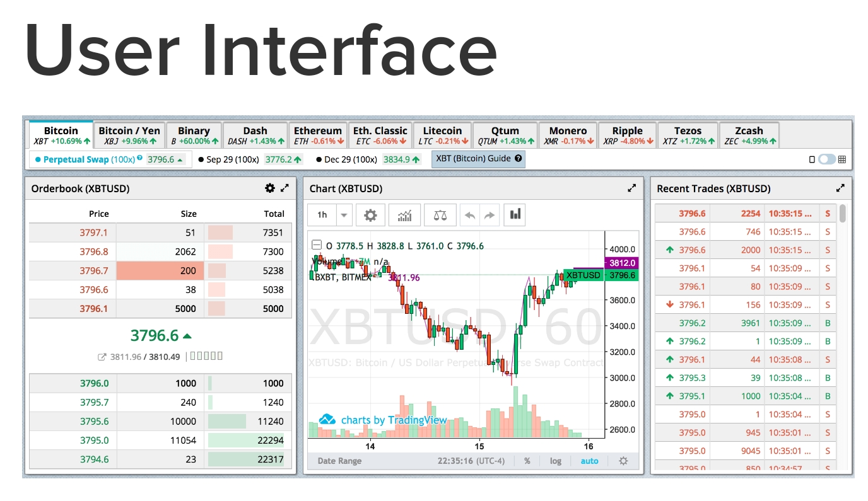This screenshot has width=868, height=501.
Task: Click recent trade price 3795.3
Action: [692, 378]
